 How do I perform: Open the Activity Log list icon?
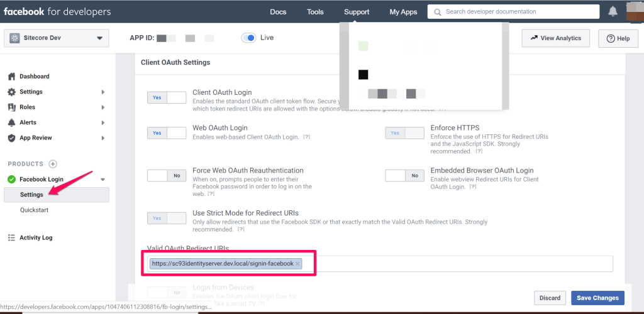coord(11,238)
